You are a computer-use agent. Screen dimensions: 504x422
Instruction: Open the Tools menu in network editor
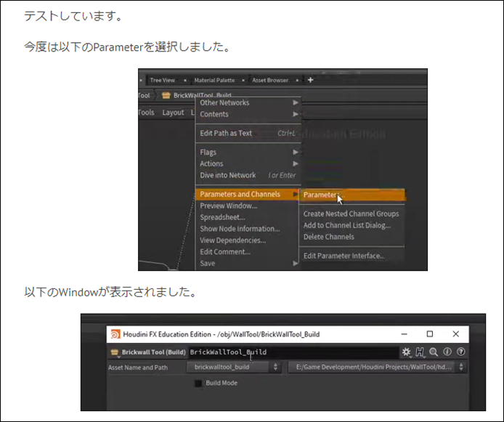pyautogui.click(x=147, y=113)
